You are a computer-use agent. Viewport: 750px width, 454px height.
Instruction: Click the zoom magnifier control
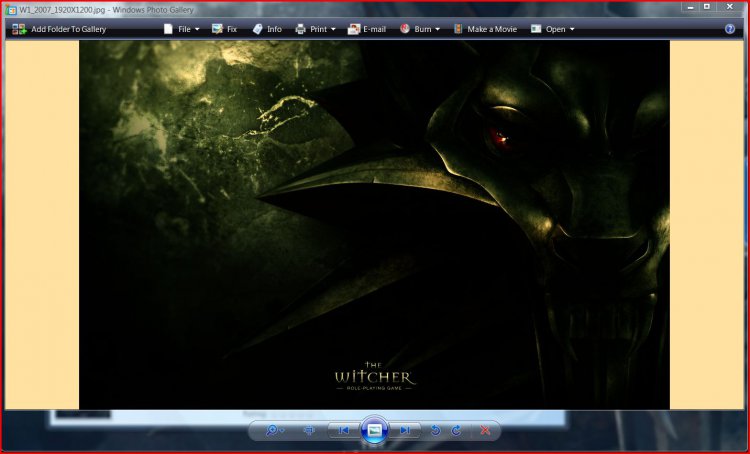[x=274, y=431]
